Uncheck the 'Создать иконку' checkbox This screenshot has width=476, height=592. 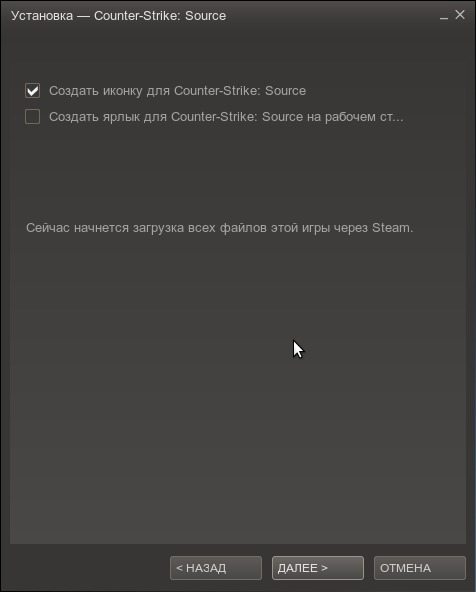click(x=32, y=91)
